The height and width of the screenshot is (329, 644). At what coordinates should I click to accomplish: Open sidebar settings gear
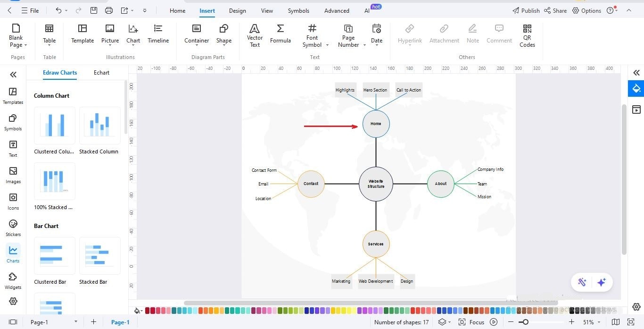pos(13,301)
